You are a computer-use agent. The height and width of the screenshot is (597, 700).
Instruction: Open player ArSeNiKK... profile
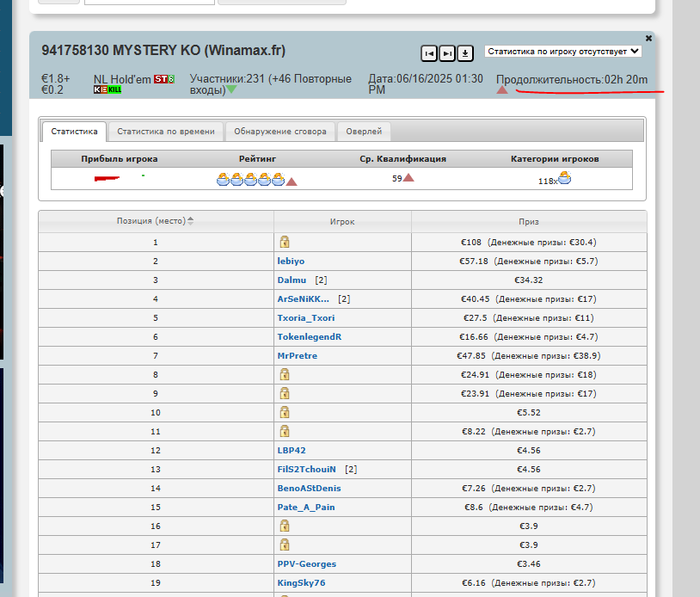(x=303, y=299)
